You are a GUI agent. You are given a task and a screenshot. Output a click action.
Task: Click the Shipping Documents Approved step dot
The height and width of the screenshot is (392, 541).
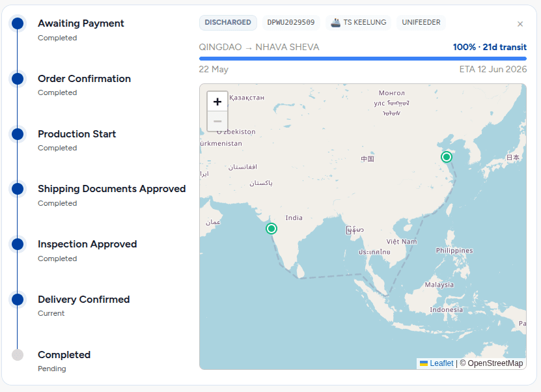click(x=18, y=189)
